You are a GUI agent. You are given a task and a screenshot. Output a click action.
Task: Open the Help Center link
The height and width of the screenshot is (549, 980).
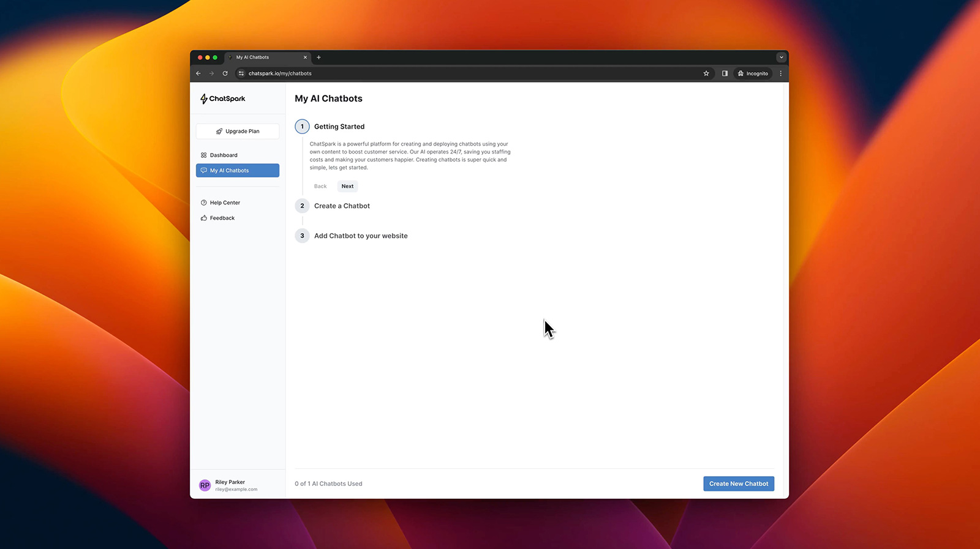click(x=225, y=203)
